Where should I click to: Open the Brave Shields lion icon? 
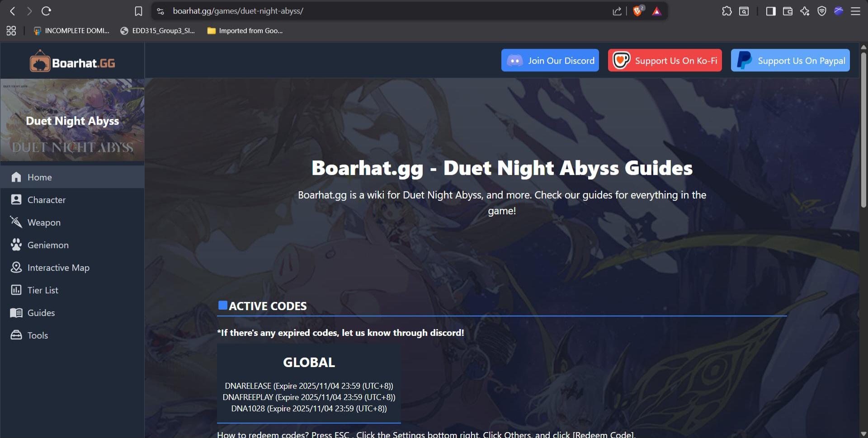click(x=637, y=11)
